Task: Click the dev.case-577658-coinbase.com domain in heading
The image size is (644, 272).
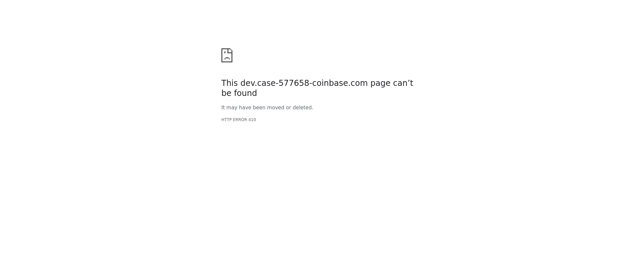Action: 304,83
